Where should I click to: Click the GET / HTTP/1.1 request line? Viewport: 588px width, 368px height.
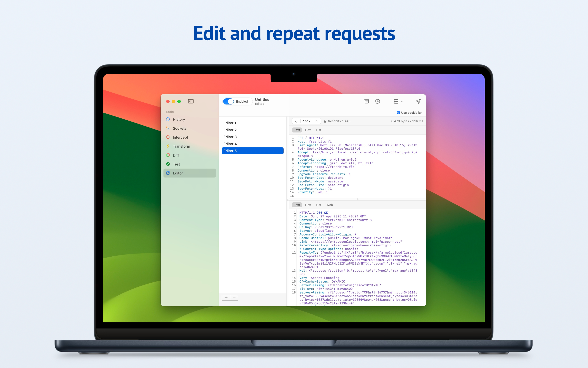click(x=311, y=138)
